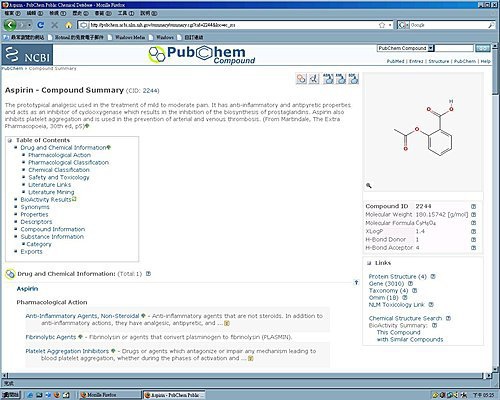500x400 pixels.
Task: Export compound as SDF icon
Action: 353,79
